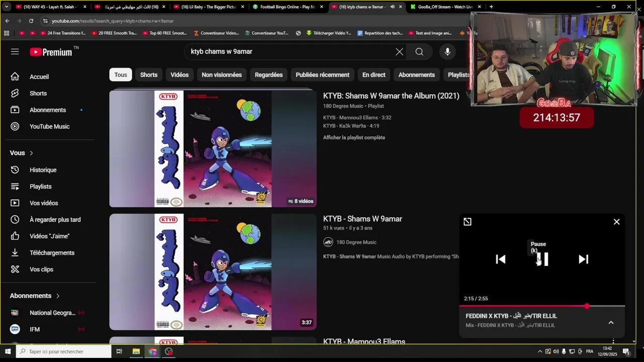
Task: Expand the miniplayer queue chevron
Action: [x=611, y=323]
